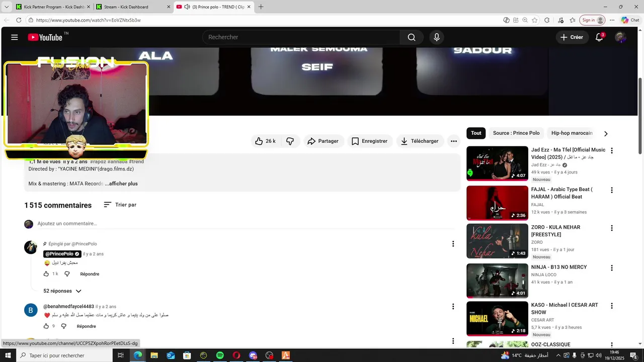
Task: Open @benahmedfaycel4483 profile link
Action: pos(68,307)
